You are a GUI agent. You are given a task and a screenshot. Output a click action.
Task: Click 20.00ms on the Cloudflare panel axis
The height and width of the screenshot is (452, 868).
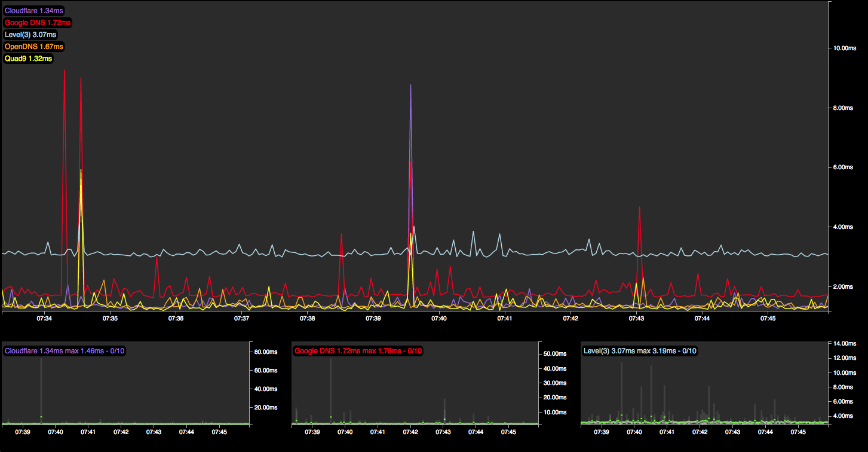pos(266,408)
